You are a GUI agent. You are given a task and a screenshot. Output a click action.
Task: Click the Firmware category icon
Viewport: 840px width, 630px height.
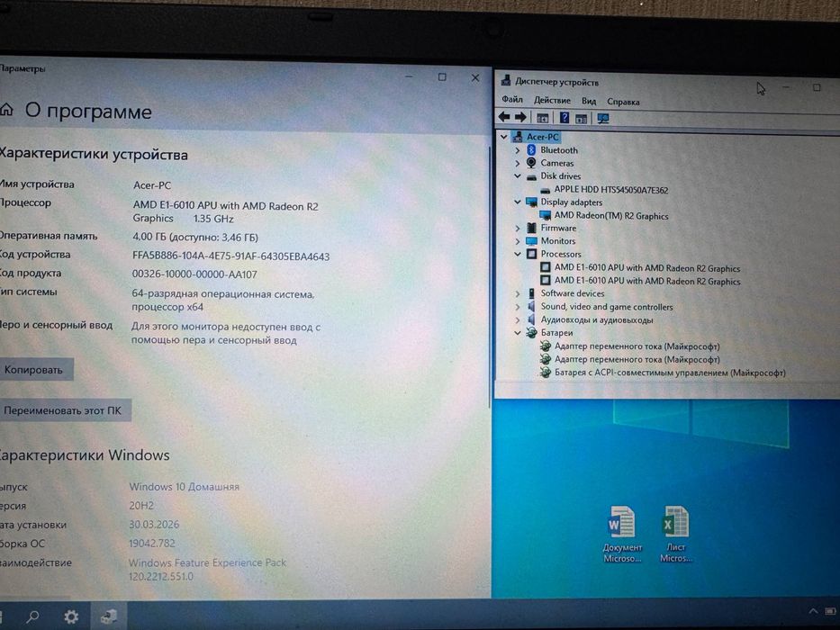[x=531, y=228]
